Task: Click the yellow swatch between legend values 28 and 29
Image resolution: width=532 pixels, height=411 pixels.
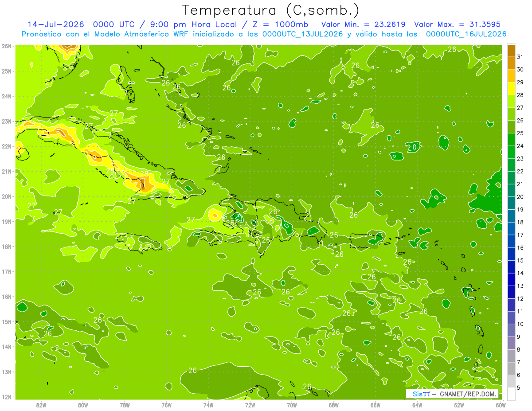Action: pos(511,89)
